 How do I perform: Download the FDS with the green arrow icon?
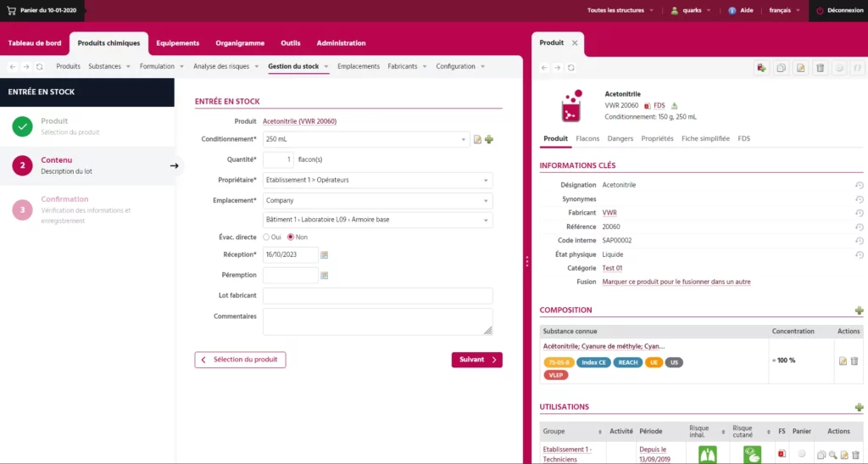[x=675, y=106]
